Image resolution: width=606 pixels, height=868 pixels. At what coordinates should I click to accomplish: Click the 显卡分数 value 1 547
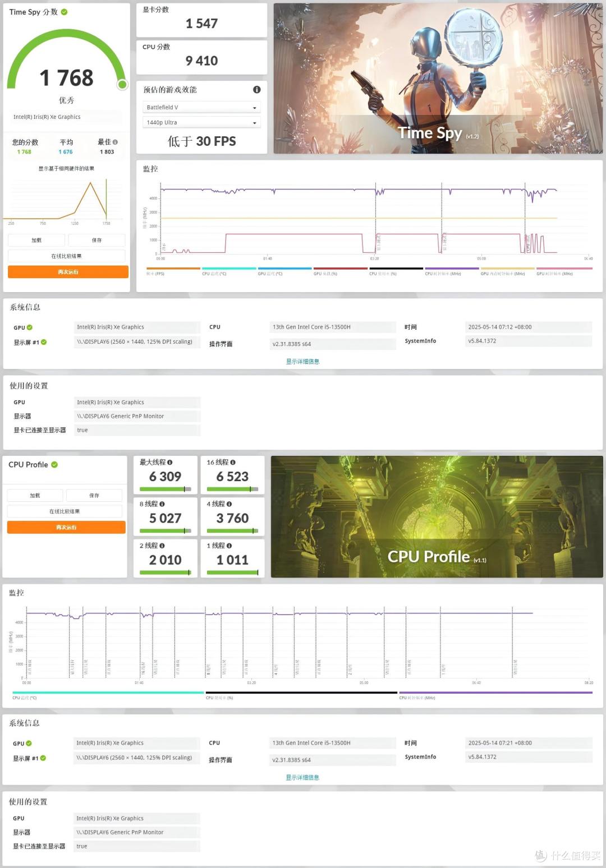pos(201,24)
